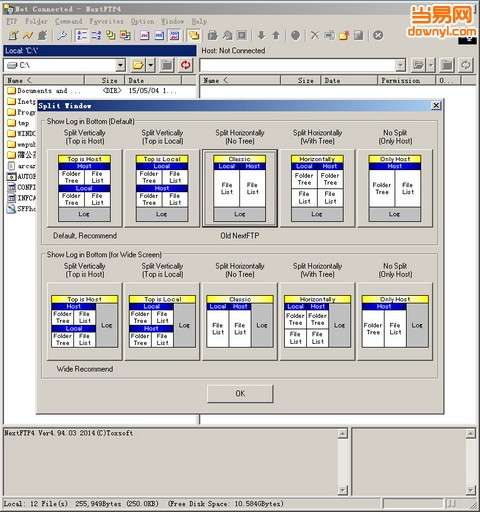Click the log pane scroll-down arrow
The image size is (480, 512).
pyautogui.click(x=342, y=490)
